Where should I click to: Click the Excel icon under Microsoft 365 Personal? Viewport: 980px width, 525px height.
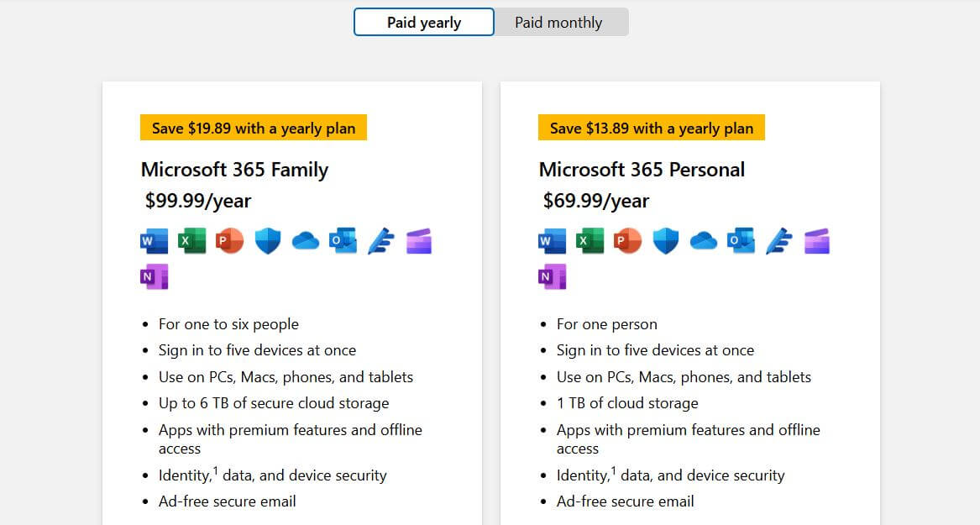[590, 240]
